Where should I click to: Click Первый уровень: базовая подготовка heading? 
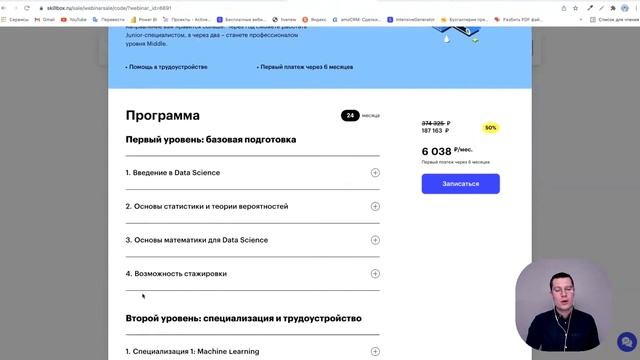211,140
